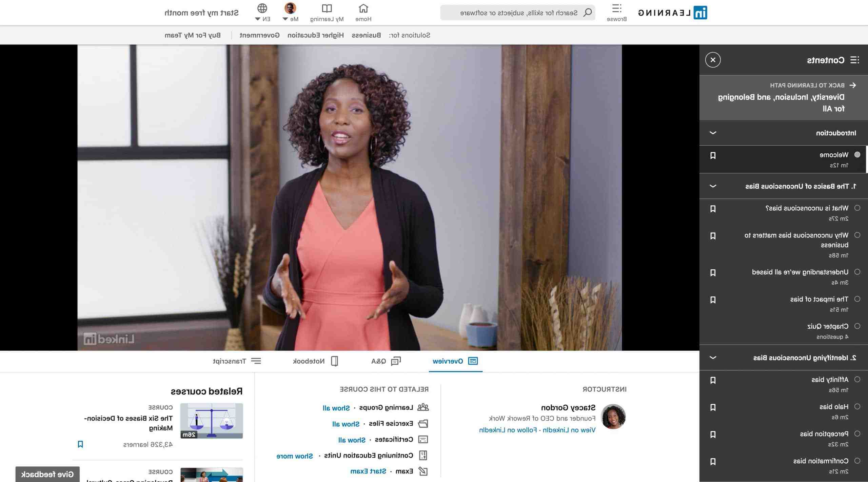Click the Me profile avatar

pyautogui.click(x=290, y=8)
